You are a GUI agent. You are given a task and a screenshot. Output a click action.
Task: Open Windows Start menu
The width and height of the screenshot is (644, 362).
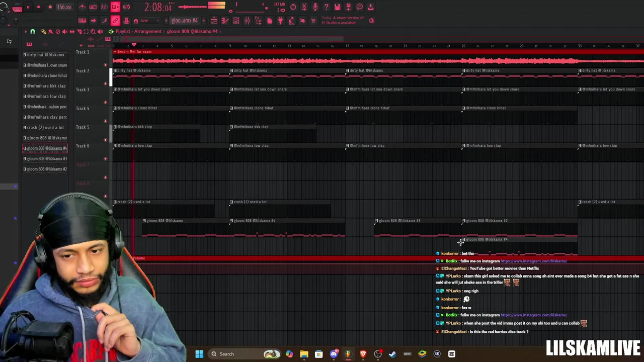pos(199,354)
